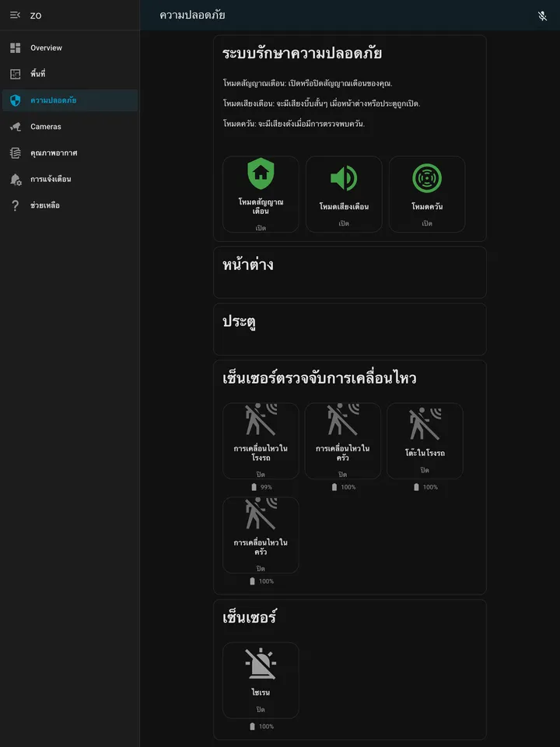Click battery level under โต๊ะในโรงรถ card

click(425, 487)
